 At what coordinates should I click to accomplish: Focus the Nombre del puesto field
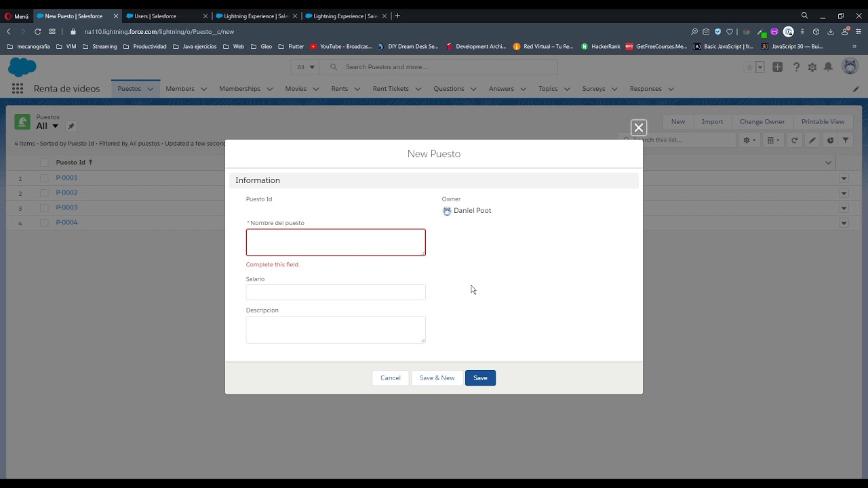point(336,243)
